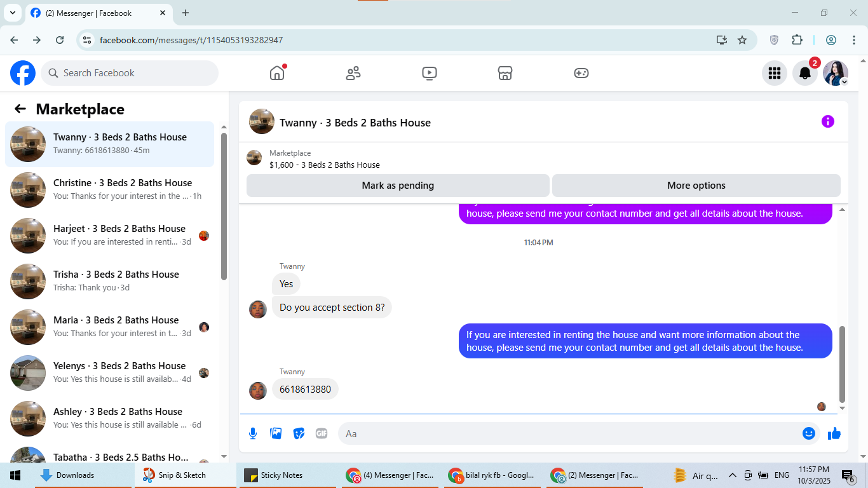Open Snip & Sketch from the taskbar
The height and width of the screenshot is (488, 868).
(186, 475)
